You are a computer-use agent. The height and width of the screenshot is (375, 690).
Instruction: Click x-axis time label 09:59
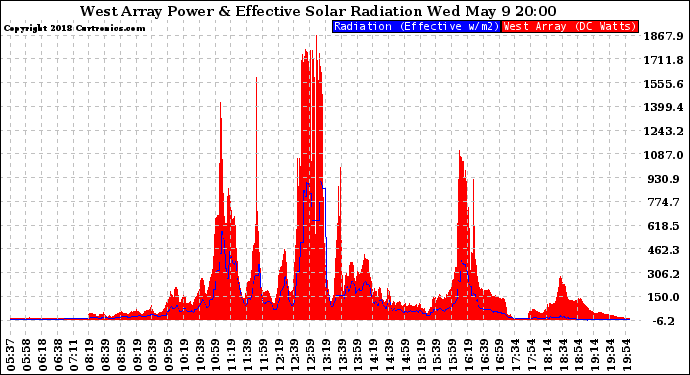tap(169, 355)
